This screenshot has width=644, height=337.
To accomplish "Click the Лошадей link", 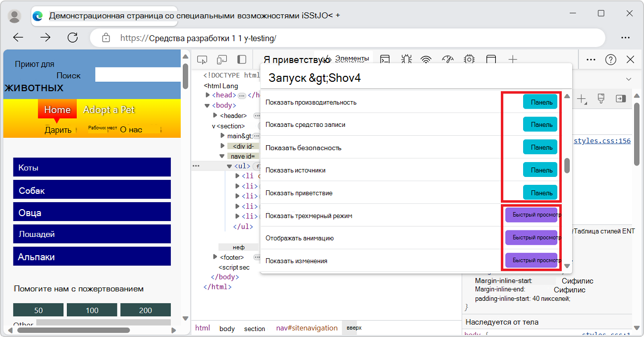I will tap(92, 234).
